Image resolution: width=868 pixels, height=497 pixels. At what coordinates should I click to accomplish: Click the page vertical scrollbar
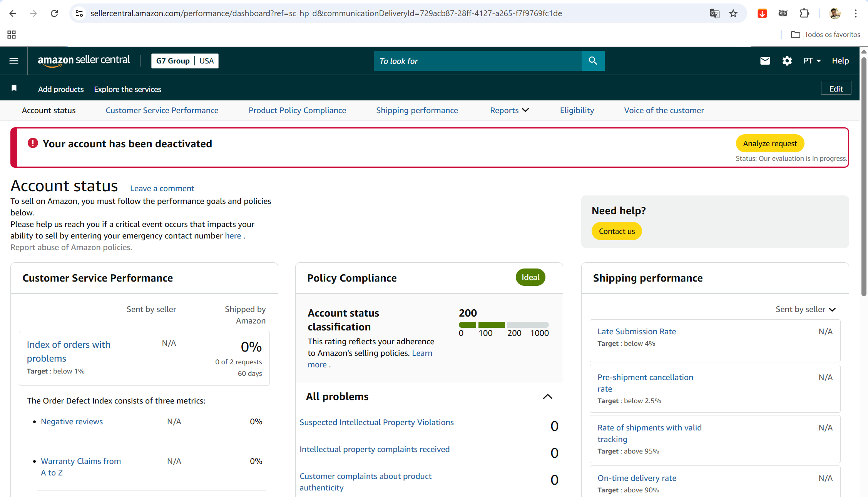point(864,176)
